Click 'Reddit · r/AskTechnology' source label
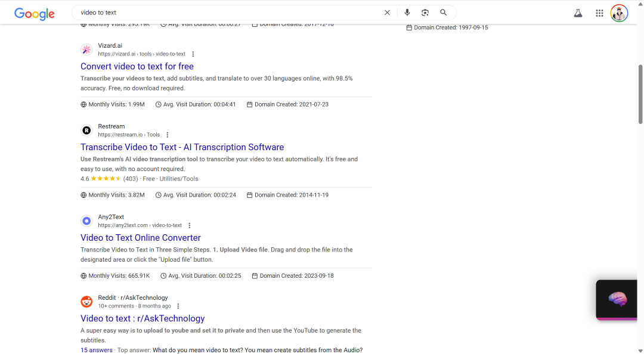 [x=132, y=298]
